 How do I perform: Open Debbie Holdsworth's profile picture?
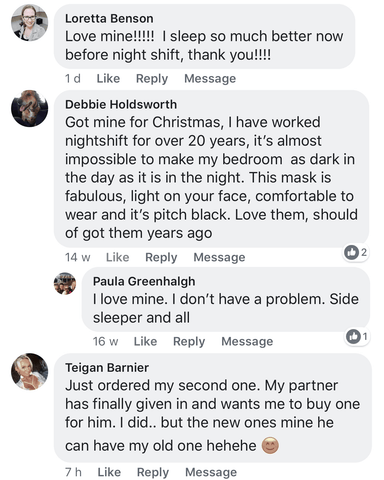(30, 108)
